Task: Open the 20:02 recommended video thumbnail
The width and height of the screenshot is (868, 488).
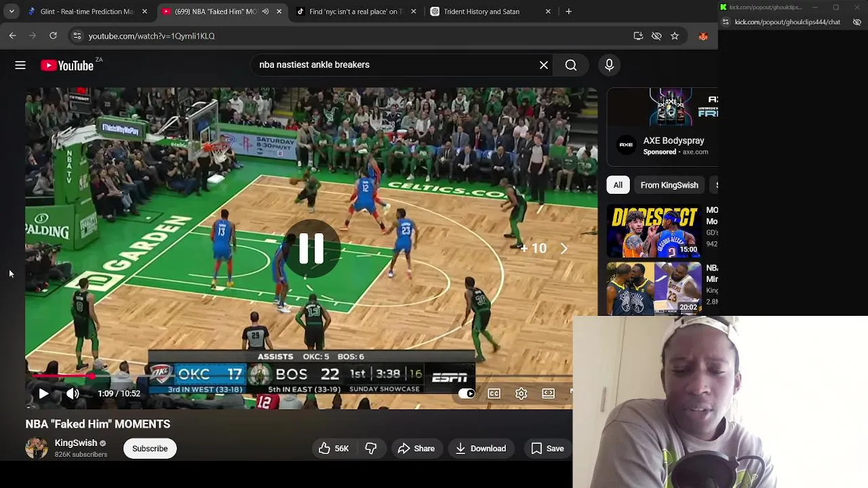Action: [654, 289]
